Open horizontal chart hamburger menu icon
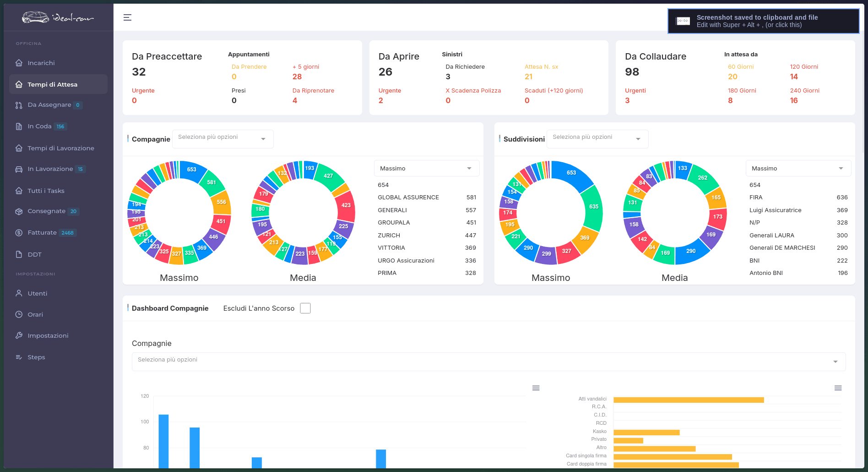This screenshot has height=472, width=868. click(838, 388)
